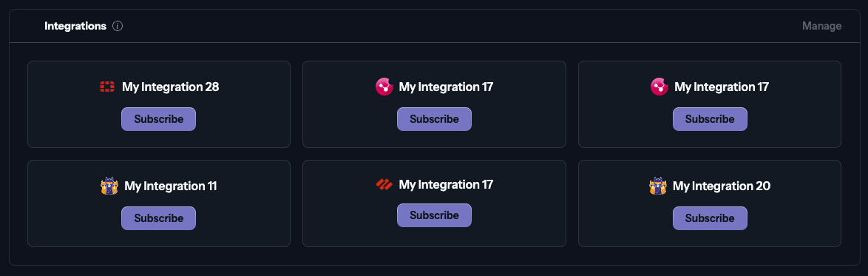Click the info icon beside Integrations

pyautogui.click(x=118, y=26)
